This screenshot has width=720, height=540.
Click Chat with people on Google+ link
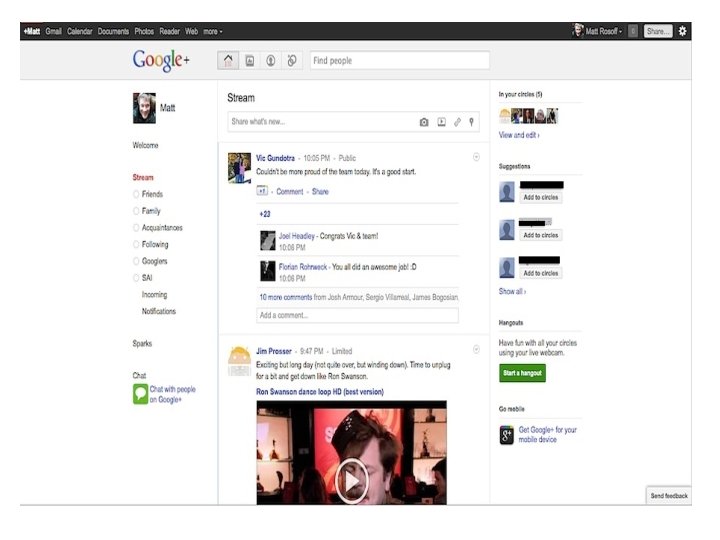(x=173, y=394)
